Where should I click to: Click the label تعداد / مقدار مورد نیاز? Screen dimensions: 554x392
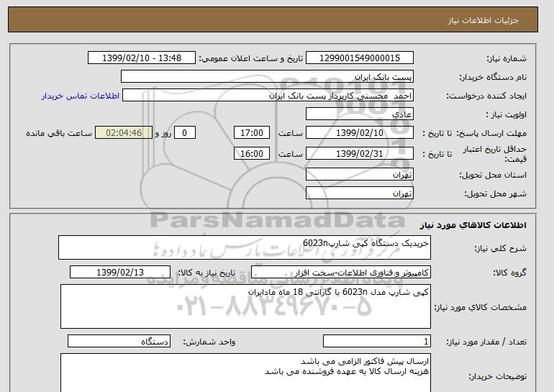click(486, 342)
